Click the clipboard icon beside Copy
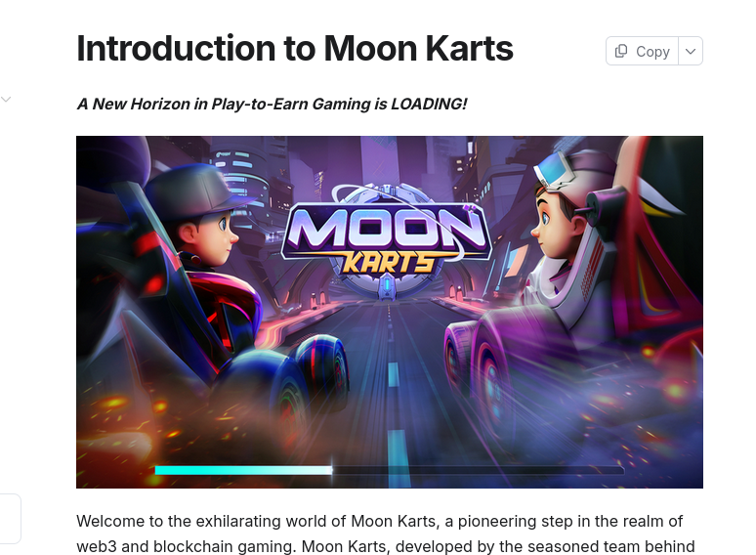Screen dimensions: 756x555 tap(621, 51)
